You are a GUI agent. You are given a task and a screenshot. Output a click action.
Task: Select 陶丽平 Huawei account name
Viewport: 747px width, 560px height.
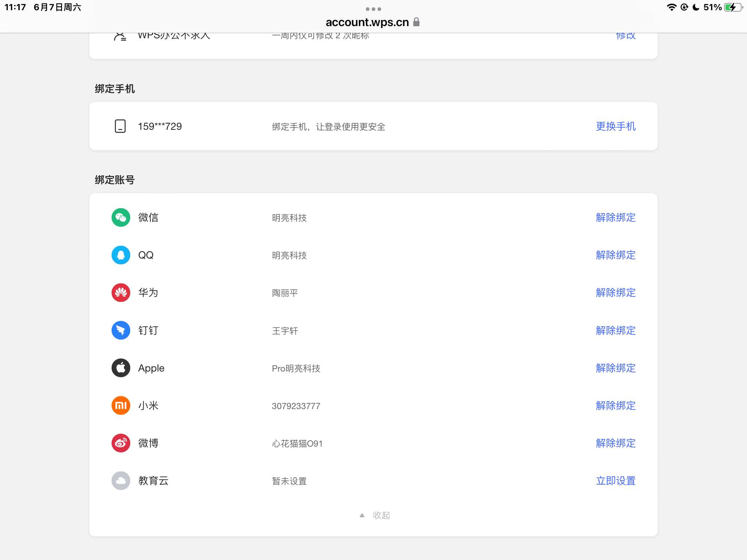click(285, 293)
